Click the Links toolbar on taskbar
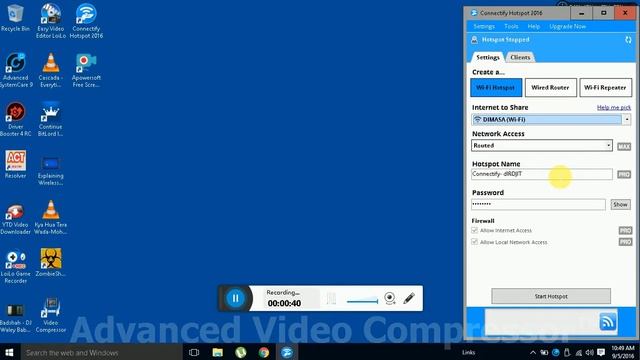The height and width of the screenshot is (360, 640). pyautogui.click(x=469, y=352)
